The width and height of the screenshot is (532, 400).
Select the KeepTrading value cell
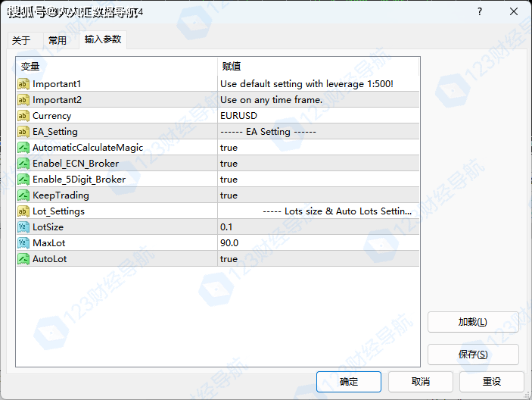tap(318, 195)
